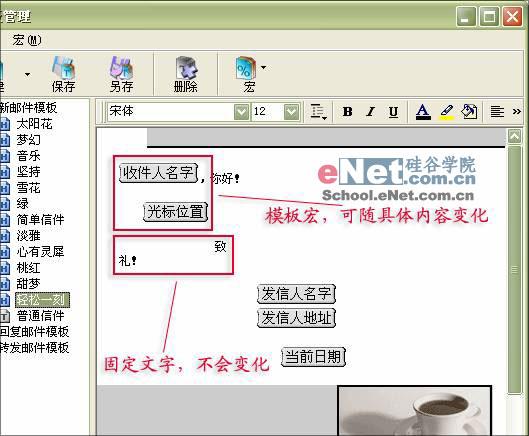Click the file icon next to 太阳花
Screen dimensions: 529x436
coord(5,124)
